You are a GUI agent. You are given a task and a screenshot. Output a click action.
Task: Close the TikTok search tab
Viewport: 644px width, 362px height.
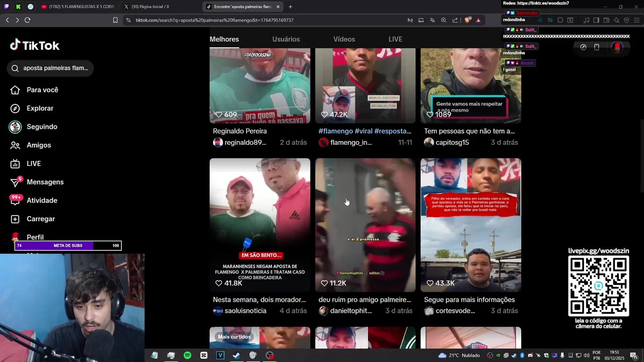tap(278, 7)
